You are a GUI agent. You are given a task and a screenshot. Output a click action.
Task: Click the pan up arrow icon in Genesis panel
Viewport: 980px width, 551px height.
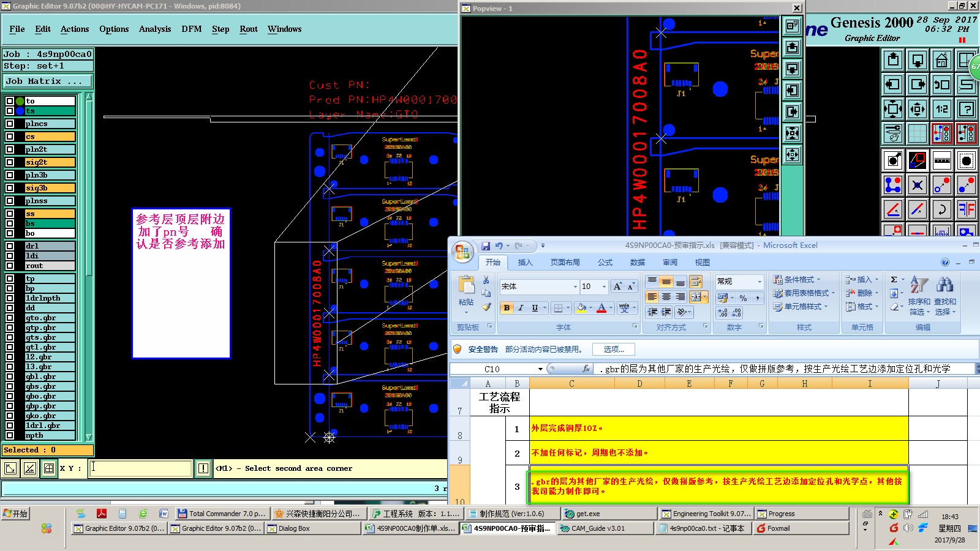pos(893,59)
